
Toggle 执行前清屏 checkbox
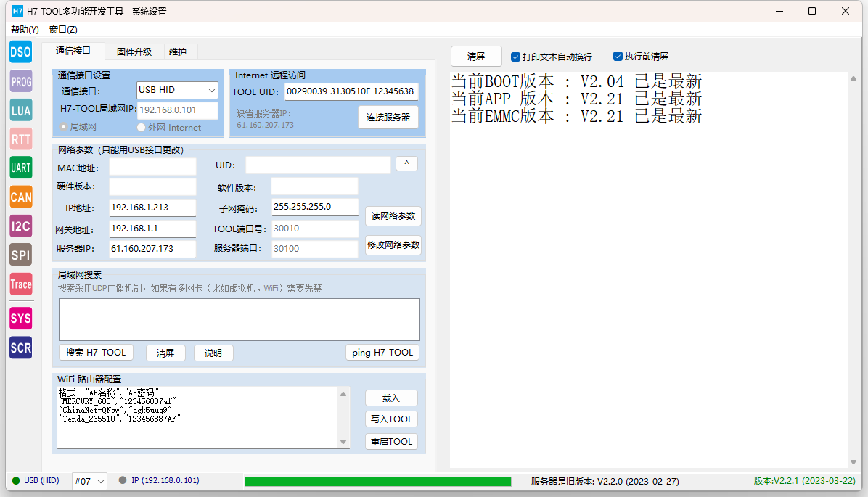click(x=618, y=57)
